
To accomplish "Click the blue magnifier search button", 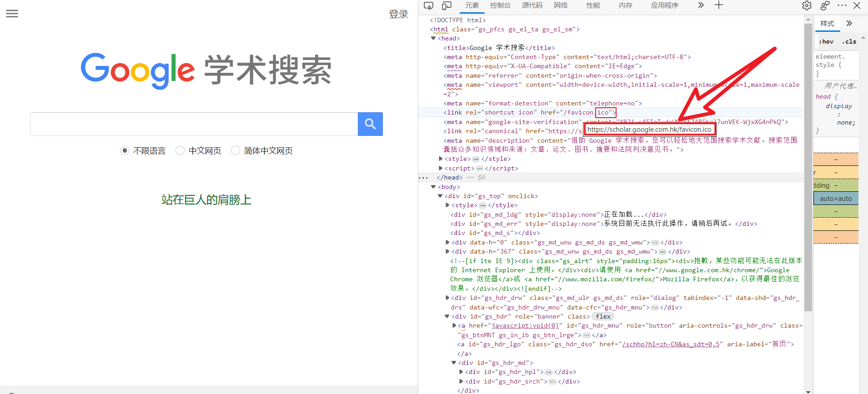I will pos(370,124).
